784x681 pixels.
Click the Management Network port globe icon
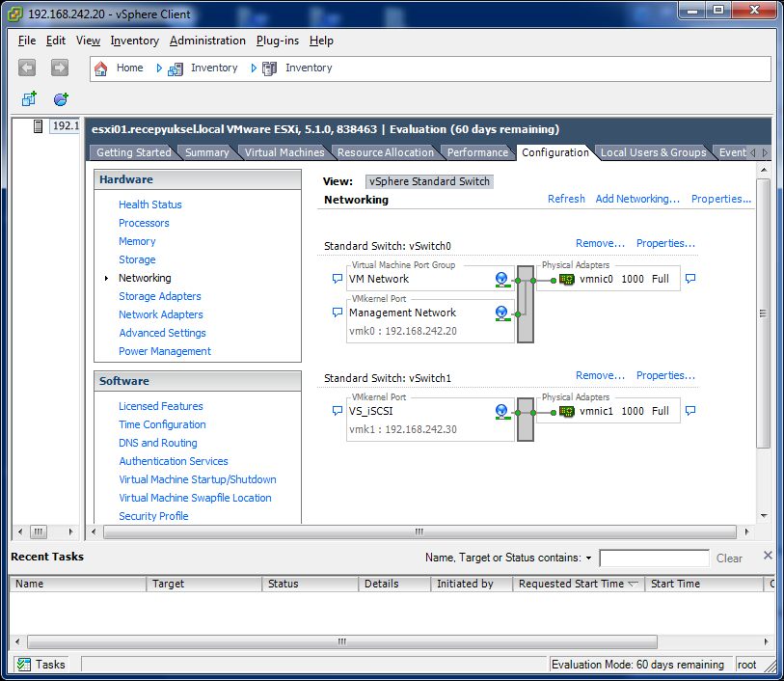[501, 313]
